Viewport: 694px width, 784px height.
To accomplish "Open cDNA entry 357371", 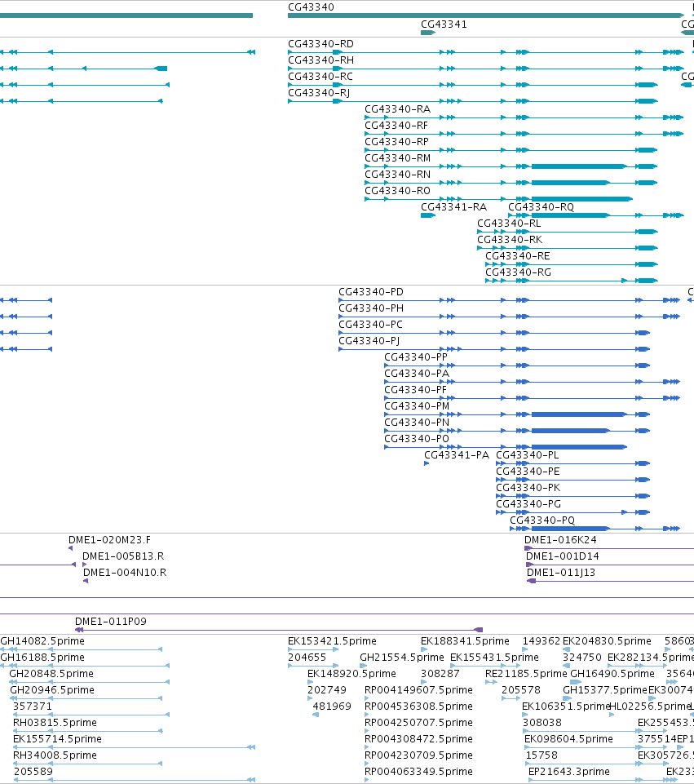I will pyautogui.click(x=33, y=706).
